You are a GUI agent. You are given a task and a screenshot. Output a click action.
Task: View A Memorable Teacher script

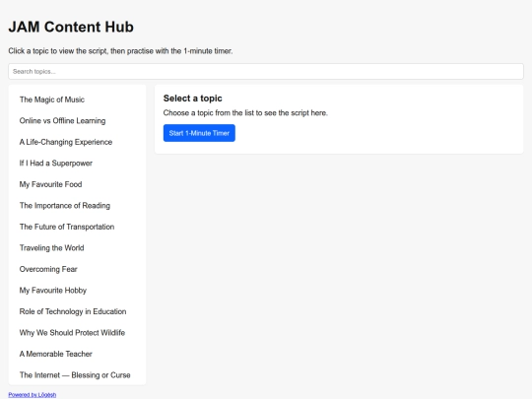[x=78, y=354]
